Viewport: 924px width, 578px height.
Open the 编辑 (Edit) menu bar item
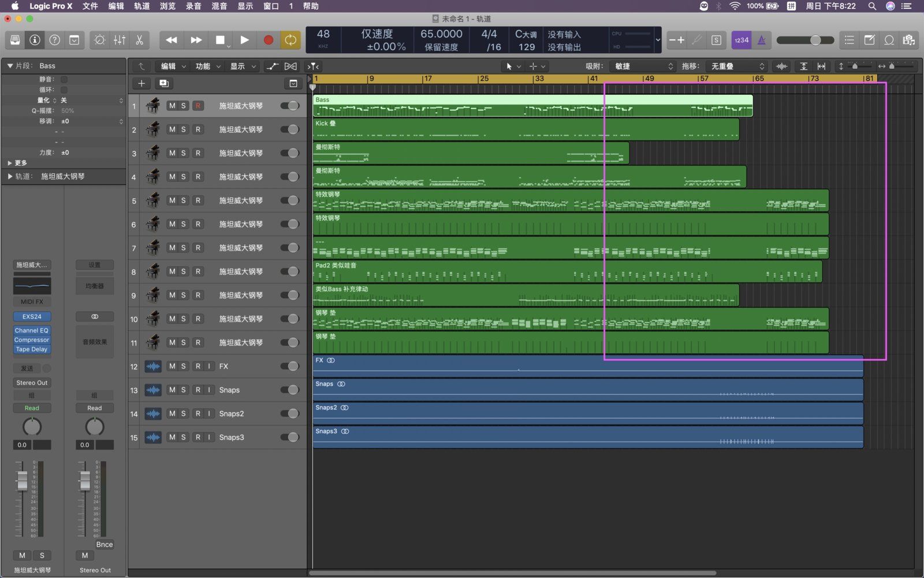(116, 6)
